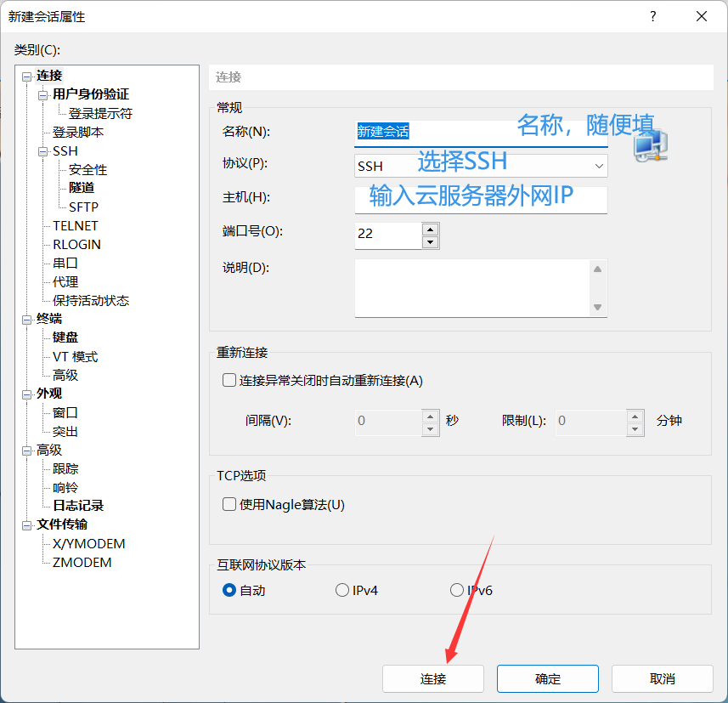Increase the port number with up arrow
This screenshot has width=728, height=703.
point(431,230)
